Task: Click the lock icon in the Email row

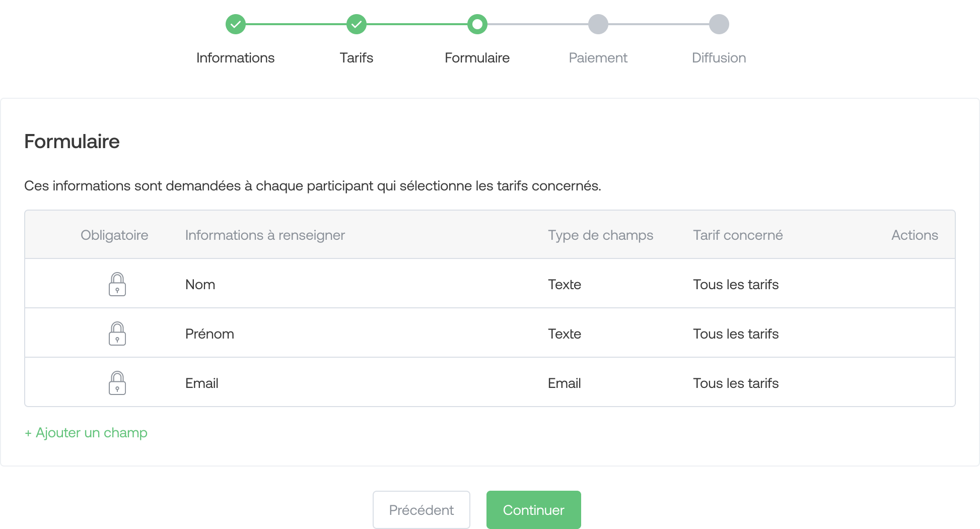Action: [x=117, y=383]
